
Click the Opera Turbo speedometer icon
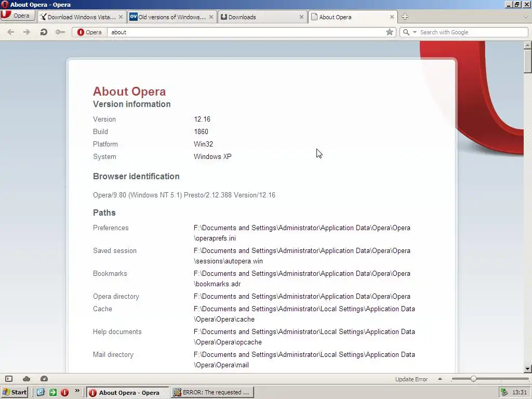coord(44,379)
